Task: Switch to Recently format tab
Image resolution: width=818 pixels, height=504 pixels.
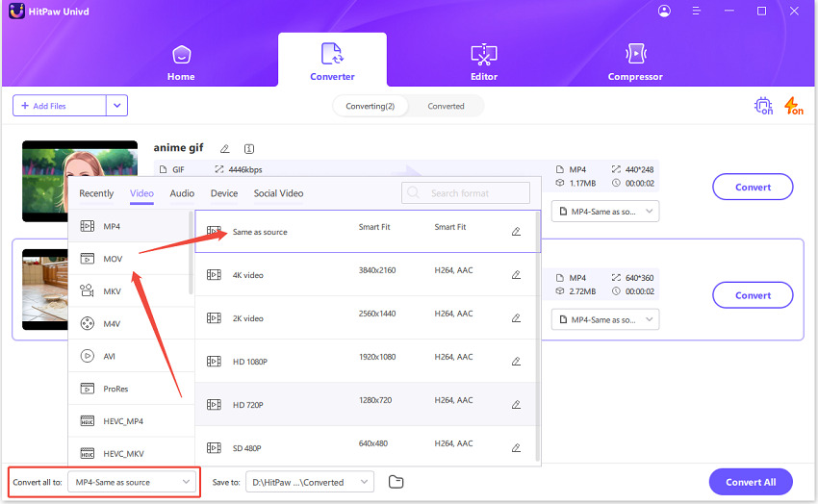Action: coord(96,193)
